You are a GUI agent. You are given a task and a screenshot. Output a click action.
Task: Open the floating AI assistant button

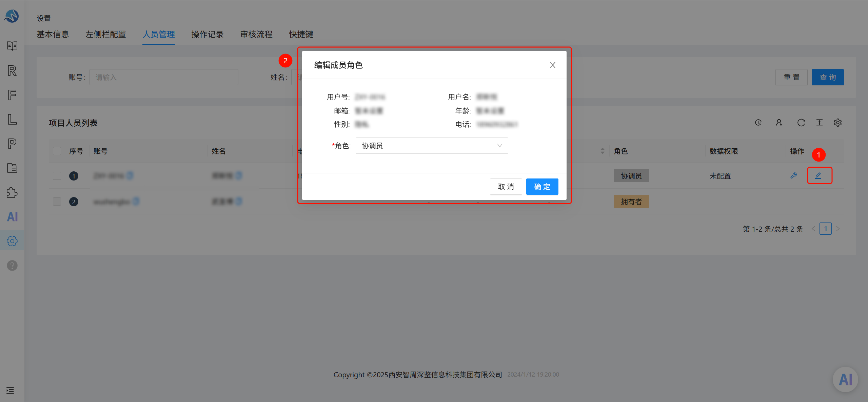(845, 379)
